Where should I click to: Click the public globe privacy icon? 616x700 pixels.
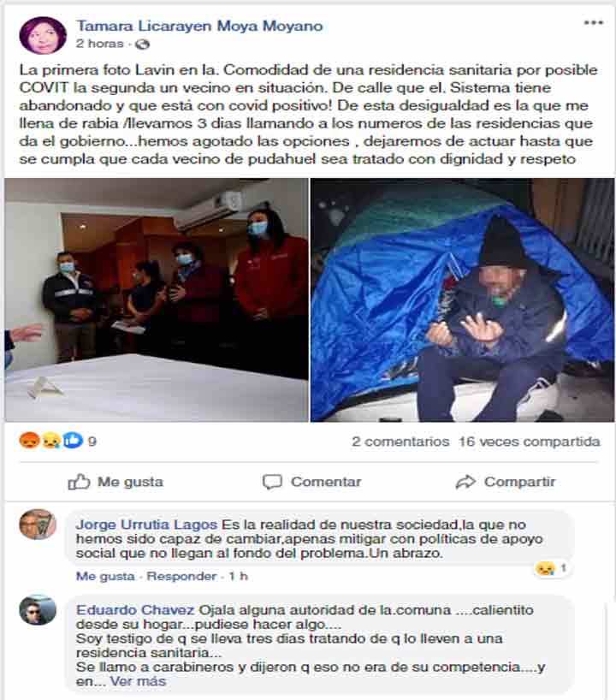pos(142,44)
